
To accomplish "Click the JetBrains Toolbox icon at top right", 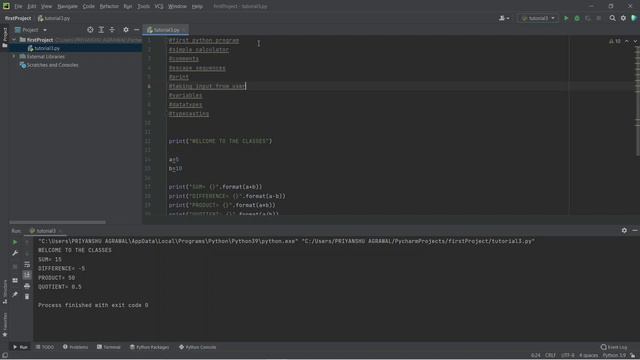I will pyautogui.click(x=634, y=18).
